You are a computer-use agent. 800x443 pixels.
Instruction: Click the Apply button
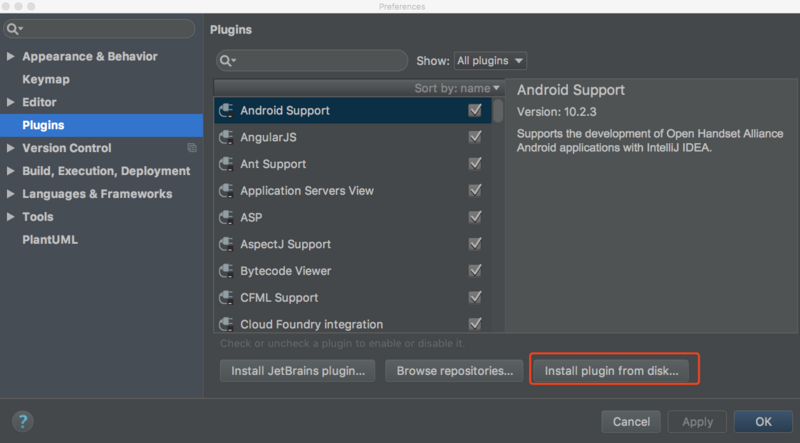pos(697,422)
